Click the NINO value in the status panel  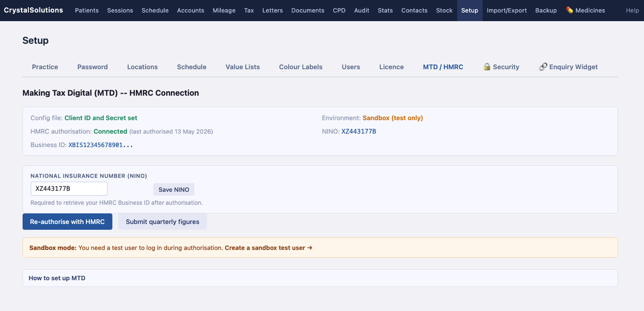point(359,131)
